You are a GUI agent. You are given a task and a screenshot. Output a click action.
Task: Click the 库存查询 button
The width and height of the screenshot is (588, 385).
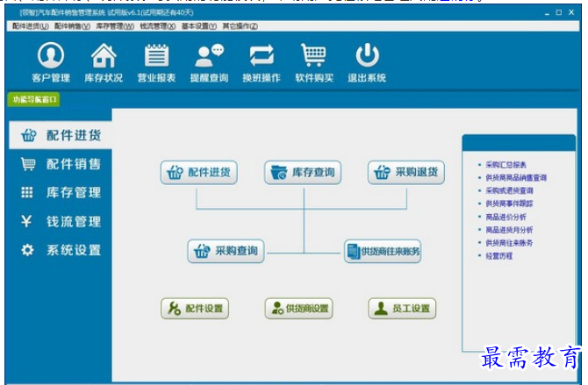(303, 173)
